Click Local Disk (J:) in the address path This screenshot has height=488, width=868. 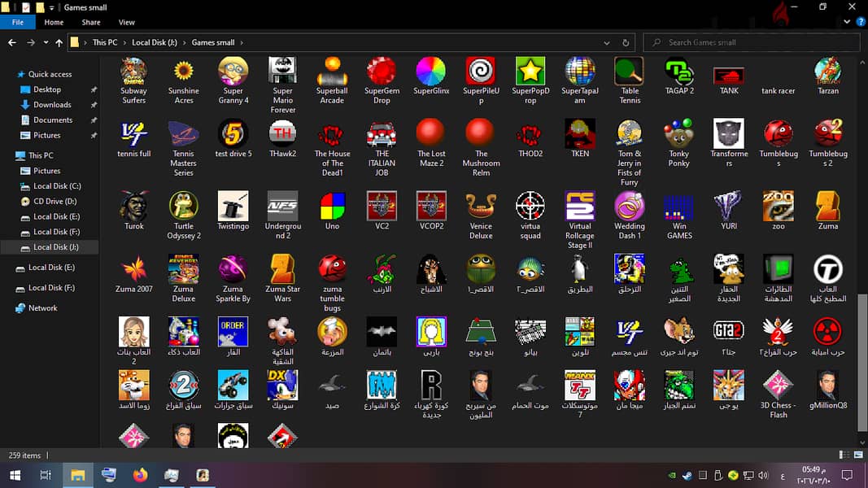[x=155, y=42]
